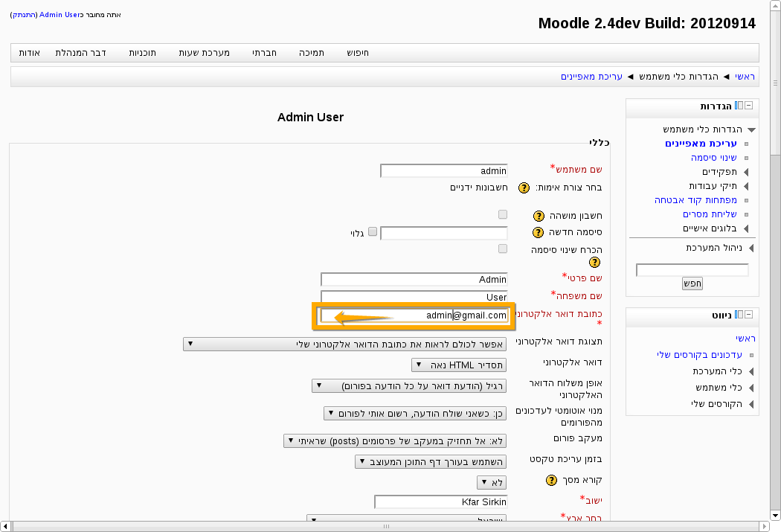The height and width of the screenshot is (532, 781).
Task: Click the last name field containing User
Action: pos(414,297)
